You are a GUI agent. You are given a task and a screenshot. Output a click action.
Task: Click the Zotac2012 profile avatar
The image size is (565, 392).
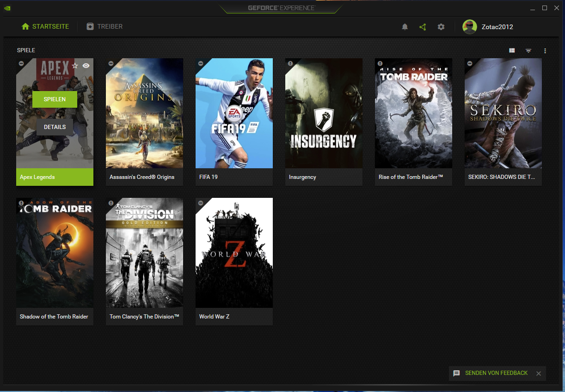pyautogui.click(x=470, y=27)
